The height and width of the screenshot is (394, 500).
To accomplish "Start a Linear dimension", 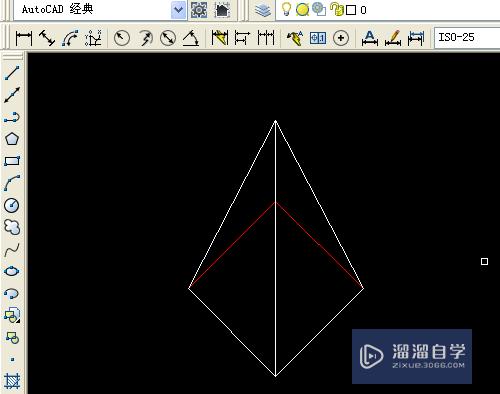I will point(24,38).
